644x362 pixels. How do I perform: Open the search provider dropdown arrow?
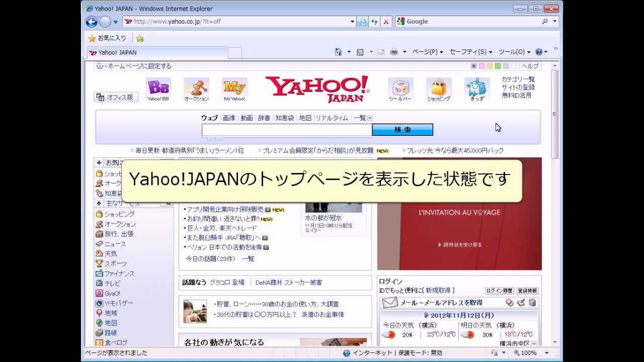(555, 22)
